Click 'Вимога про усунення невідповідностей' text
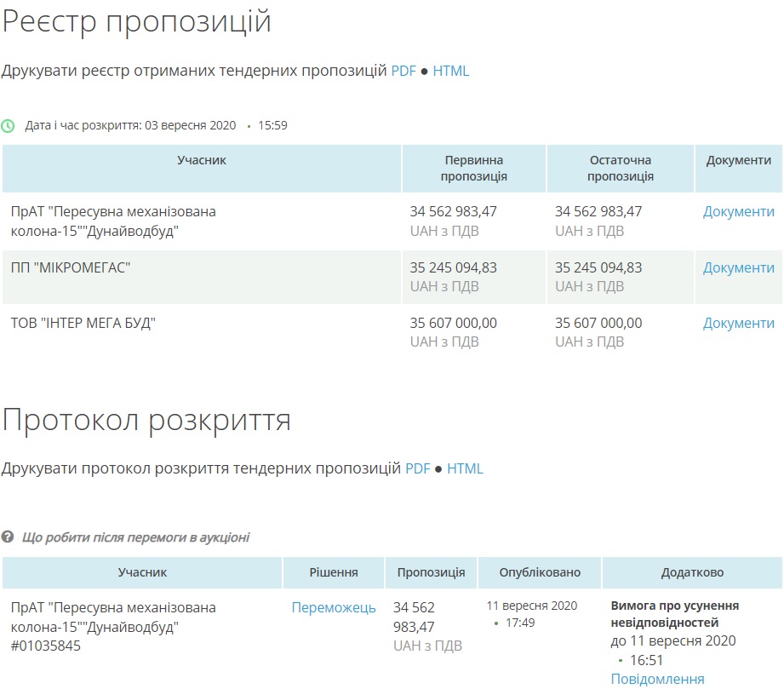The height and width of the screenshot is (689, 784). coord(675,614)
